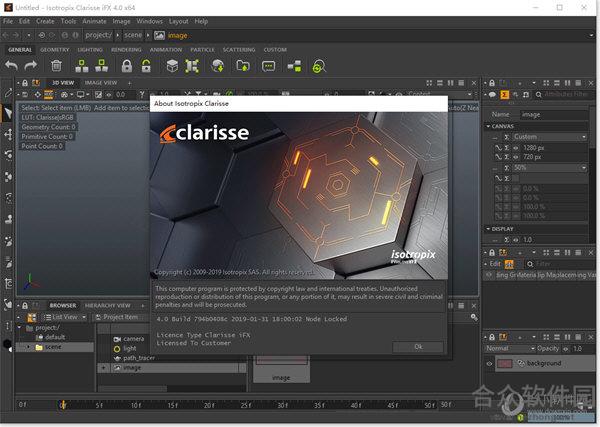Click the background layer color swatch
This screenshot has width=600, height=427.
[x=504, y=363]
